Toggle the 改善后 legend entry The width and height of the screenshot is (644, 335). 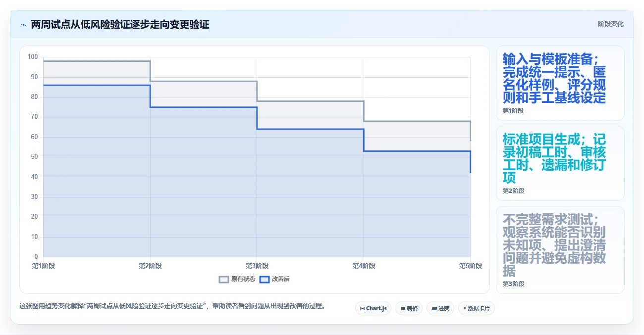275,279
